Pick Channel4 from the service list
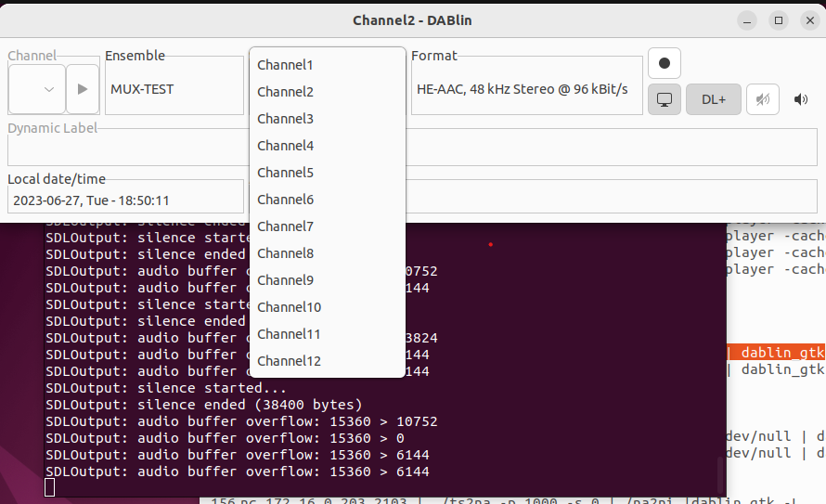The width and height of the screenshot is (826, 504). click(x=327, y=146)
